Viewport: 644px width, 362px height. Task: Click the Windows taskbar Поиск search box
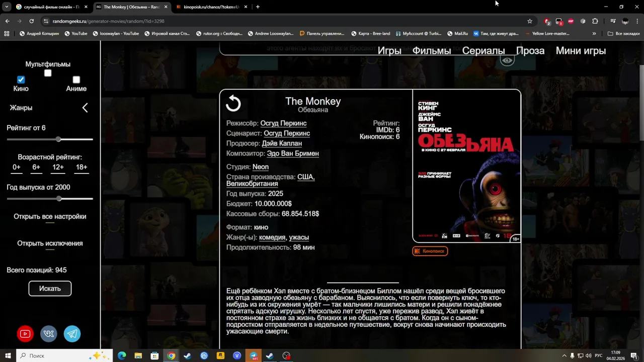(x=64, y=355)
